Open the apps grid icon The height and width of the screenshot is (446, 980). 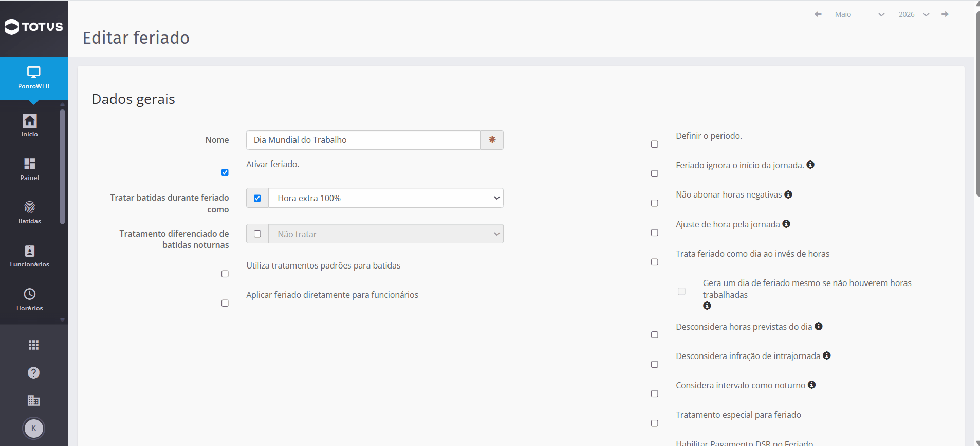(x=33, y=345)
